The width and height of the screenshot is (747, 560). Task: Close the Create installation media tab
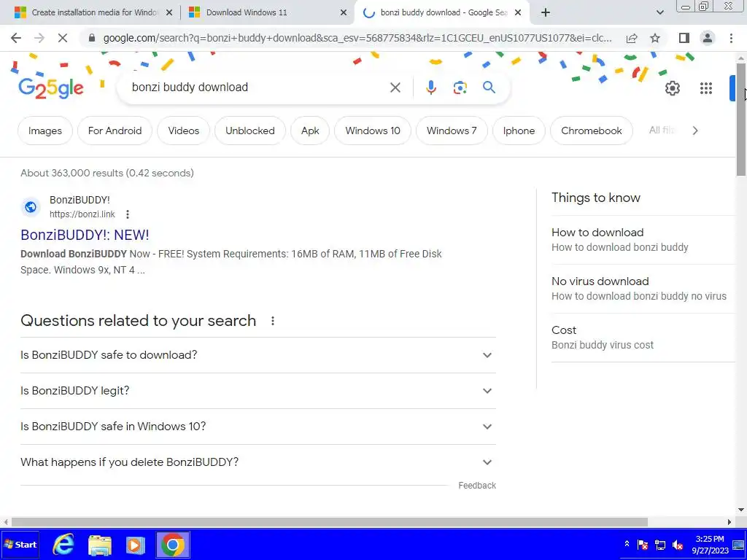169,13
